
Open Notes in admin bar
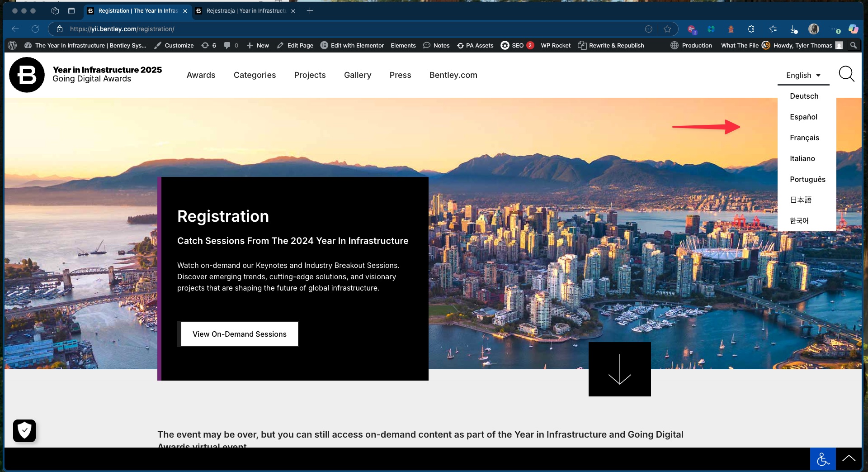(x=436, y=45)
